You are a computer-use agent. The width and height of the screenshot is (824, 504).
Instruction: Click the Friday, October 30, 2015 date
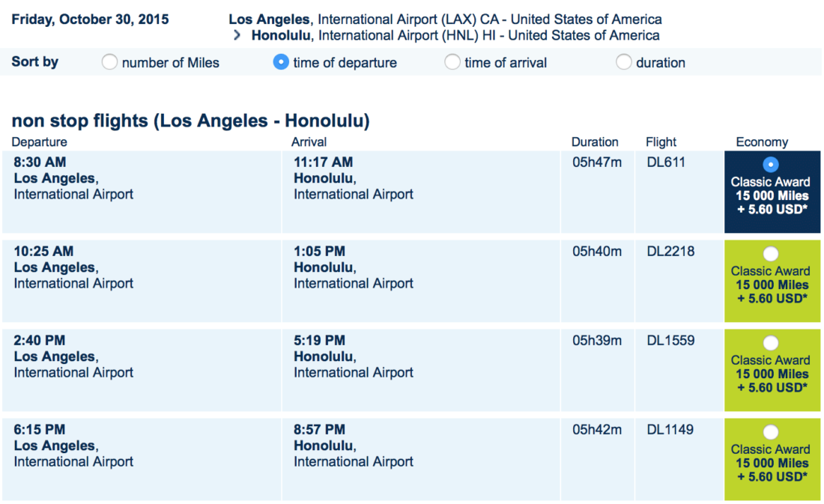coord(90,19)
